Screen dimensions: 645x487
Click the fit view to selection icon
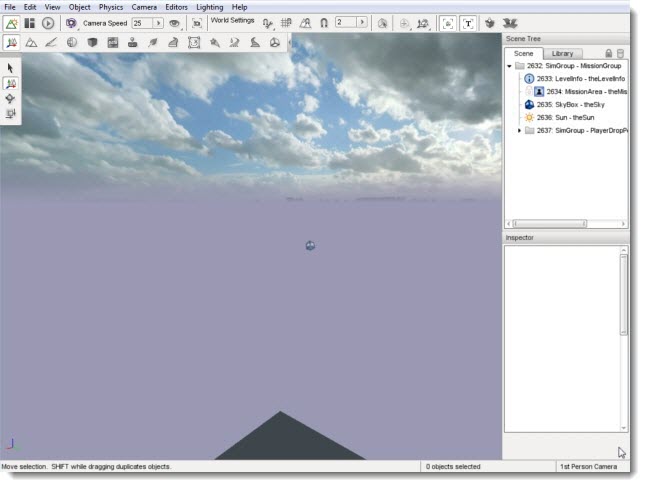[197, 23]
